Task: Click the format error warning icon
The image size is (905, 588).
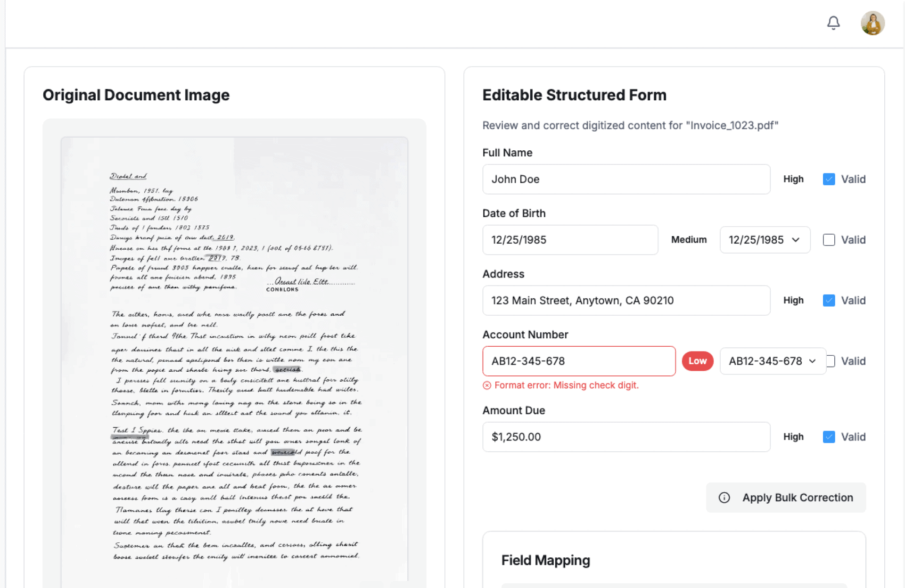Action: 487,385
